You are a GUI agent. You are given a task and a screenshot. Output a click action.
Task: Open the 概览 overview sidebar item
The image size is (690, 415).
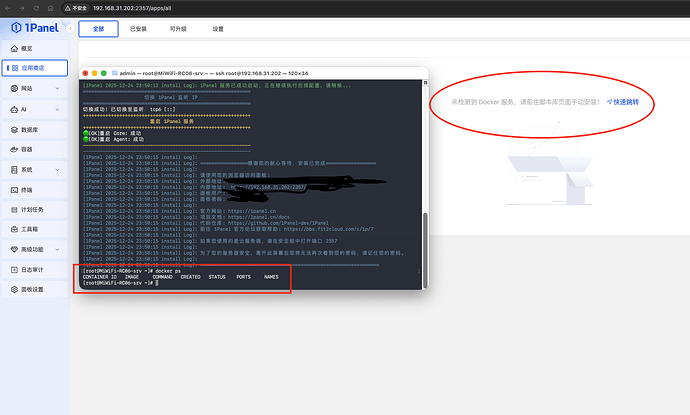pos(27,48)
